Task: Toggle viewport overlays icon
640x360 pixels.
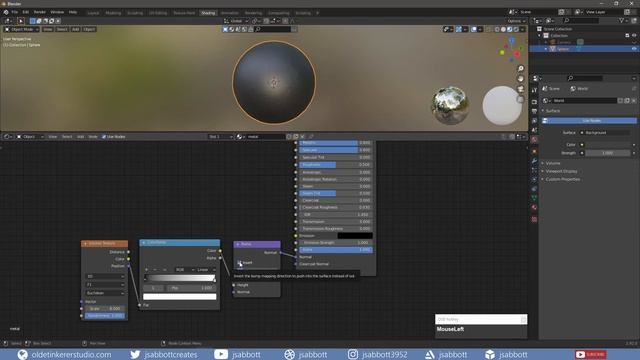Action: point(474,29)
